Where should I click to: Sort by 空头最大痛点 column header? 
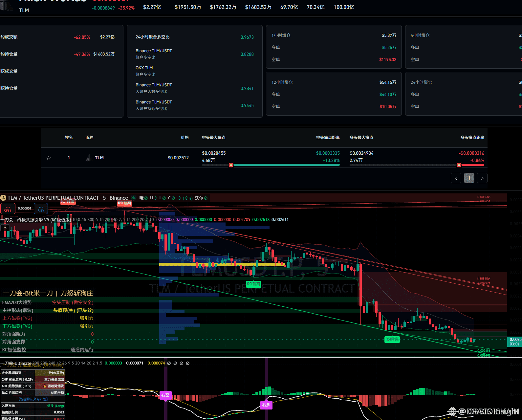214,138
